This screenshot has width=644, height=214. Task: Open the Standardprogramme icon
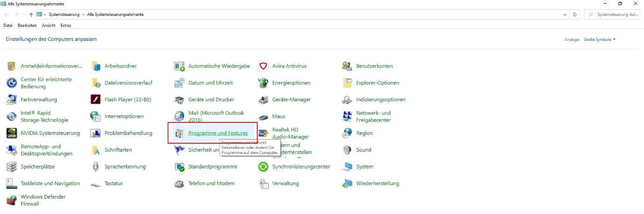(179, 167)
